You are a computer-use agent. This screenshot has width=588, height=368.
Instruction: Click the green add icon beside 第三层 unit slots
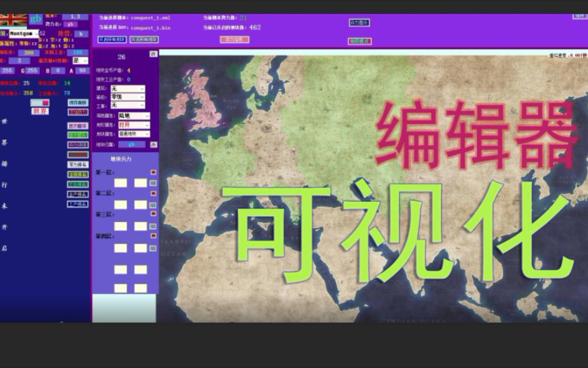tap(153, 226)
